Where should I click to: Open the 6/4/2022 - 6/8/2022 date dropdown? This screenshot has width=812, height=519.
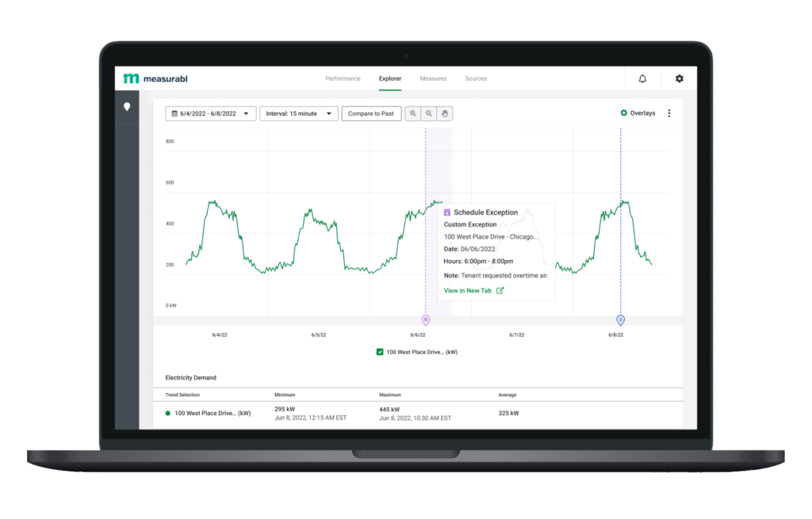pyautogui.click(x=211, y=113)
